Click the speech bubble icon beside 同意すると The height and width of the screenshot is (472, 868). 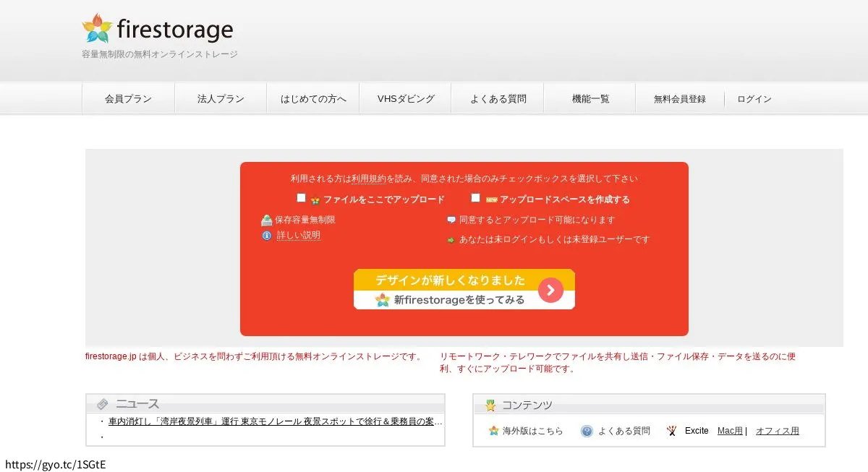coord(451,220)
